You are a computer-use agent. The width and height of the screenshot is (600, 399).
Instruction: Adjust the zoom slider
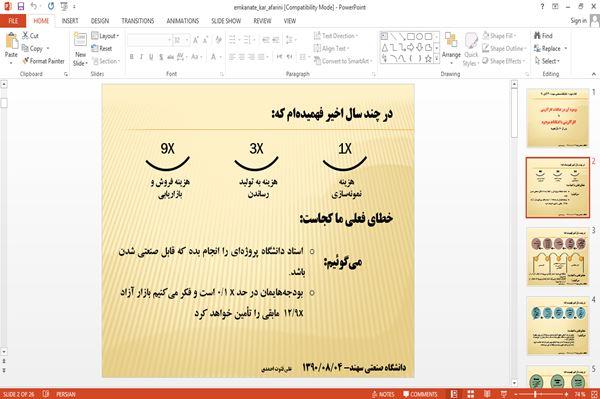pos(535,394)
